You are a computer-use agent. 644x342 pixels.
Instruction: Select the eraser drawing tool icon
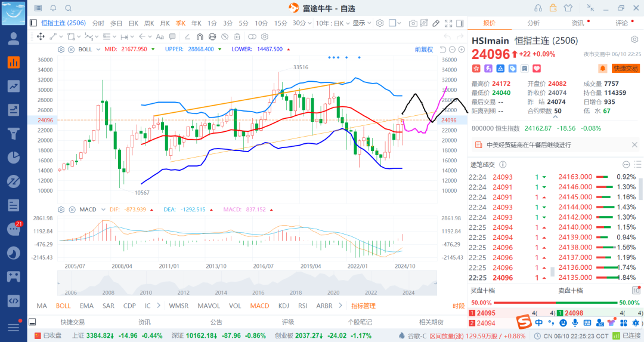[436, 23]
